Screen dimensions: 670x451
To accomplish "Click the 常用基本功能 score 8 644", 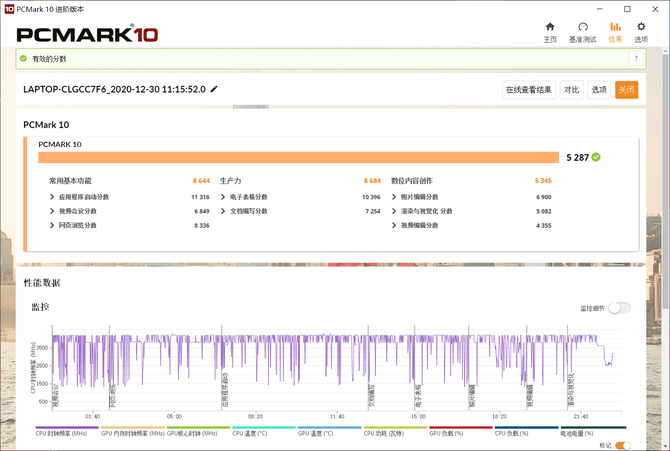I will tap(201, 181).
